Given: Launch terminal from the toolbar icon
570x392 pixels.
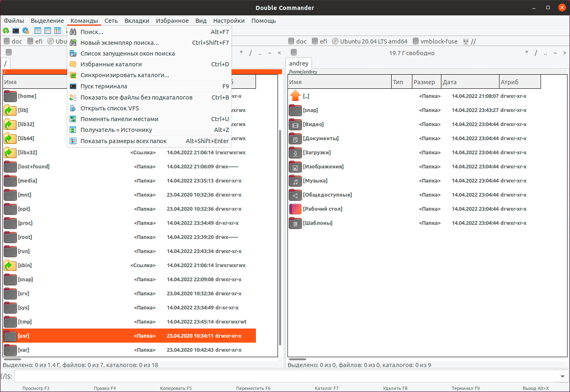Looking at the screenshot, I should pyautogui.click(x=16, y=31).
